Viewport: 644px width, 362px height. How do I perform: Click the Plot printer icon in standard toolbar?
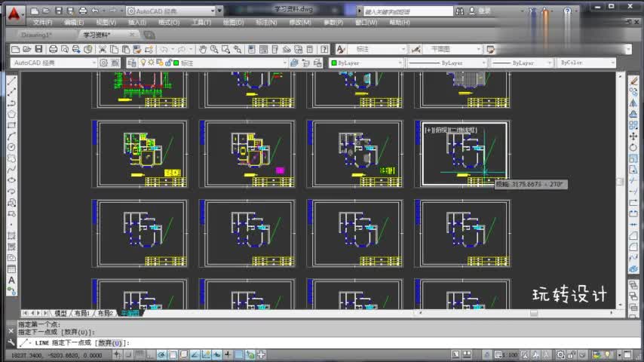(x=53, y=49)
